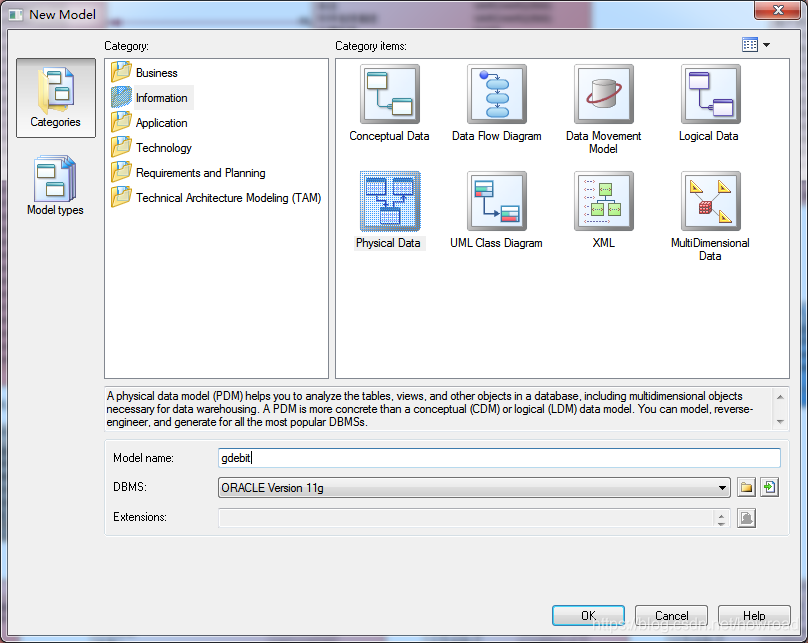808x643 pixels.
Task: Click the select extensions icon button
Action: coord(746,518)
